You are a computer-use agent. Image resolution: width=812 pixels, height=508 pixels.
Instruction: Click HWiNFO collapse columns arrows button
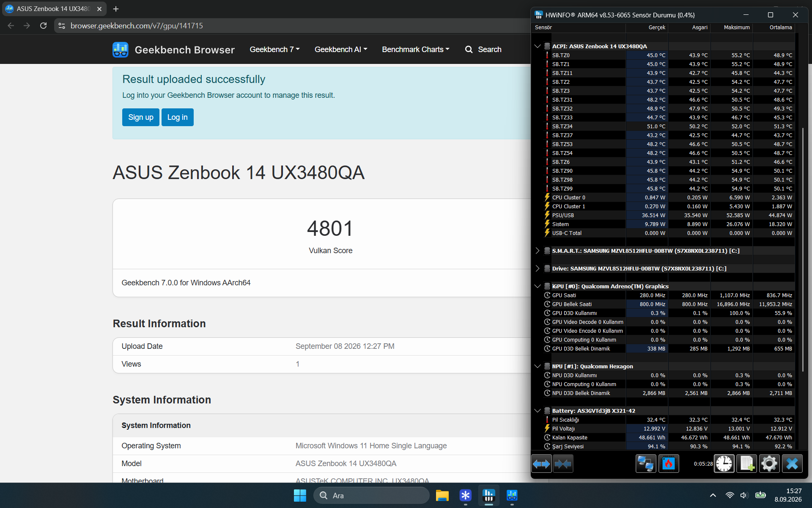[x=563, y=464]
